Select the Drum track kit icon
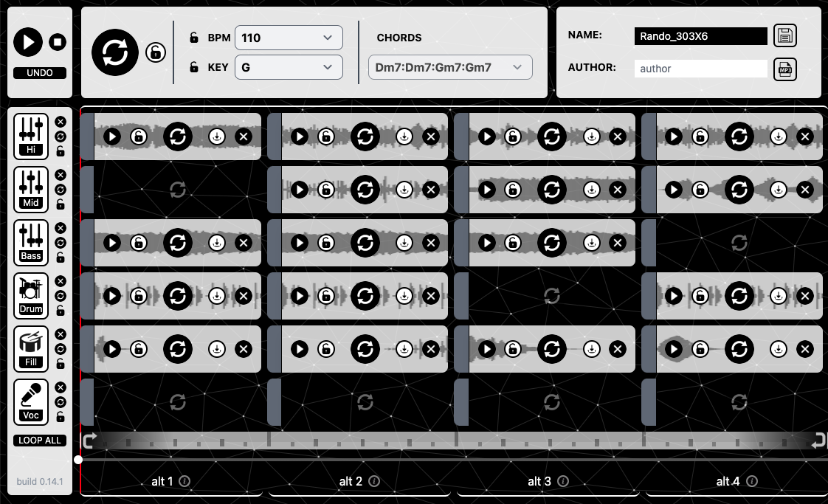Viewport: 828px width, 504px height. coord(31,296)
